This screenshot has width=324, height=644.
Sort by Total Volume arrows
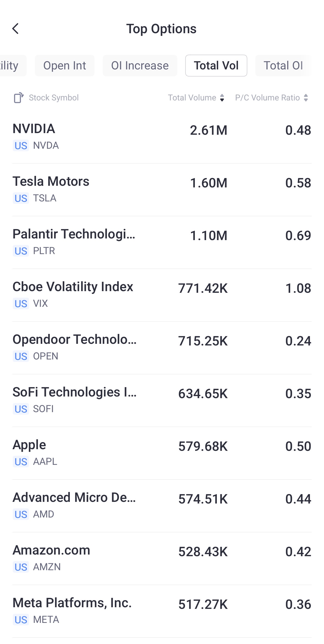point(222,98)
